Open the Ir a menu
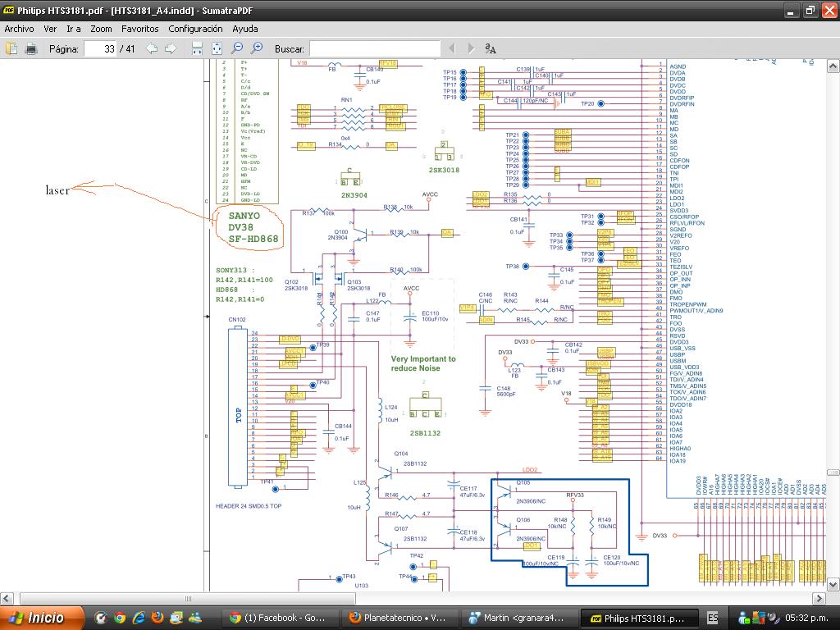The width and height of the screenshot is (840, 630). pyautogui.click(x=74, y=29)
